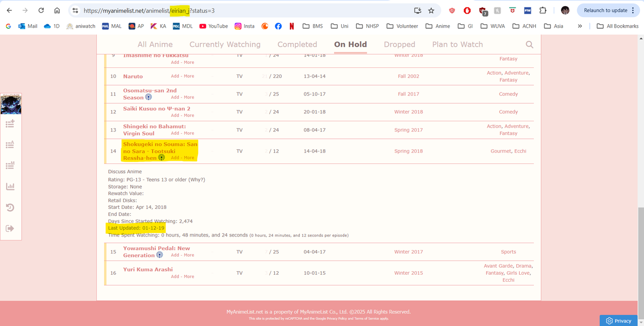Open the MDL bookmark
The width and height of the screenshot is (644, 326).
point(183,26)
